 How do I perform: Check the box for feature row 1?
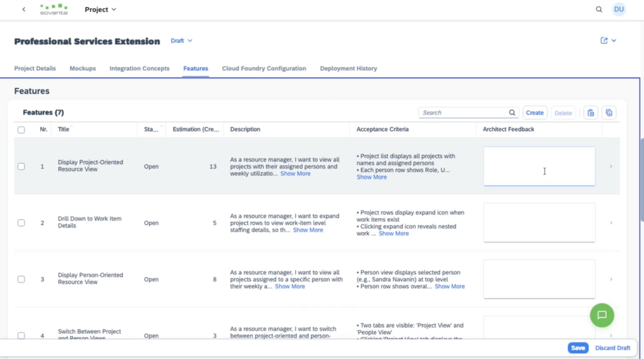click(21, 167)
